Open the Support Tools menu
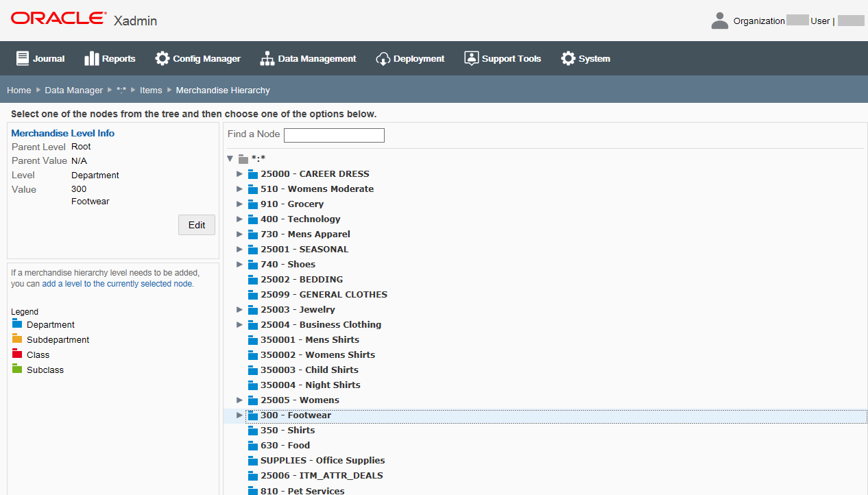Screen dimensions: 868x495 (x=503, y=58)
